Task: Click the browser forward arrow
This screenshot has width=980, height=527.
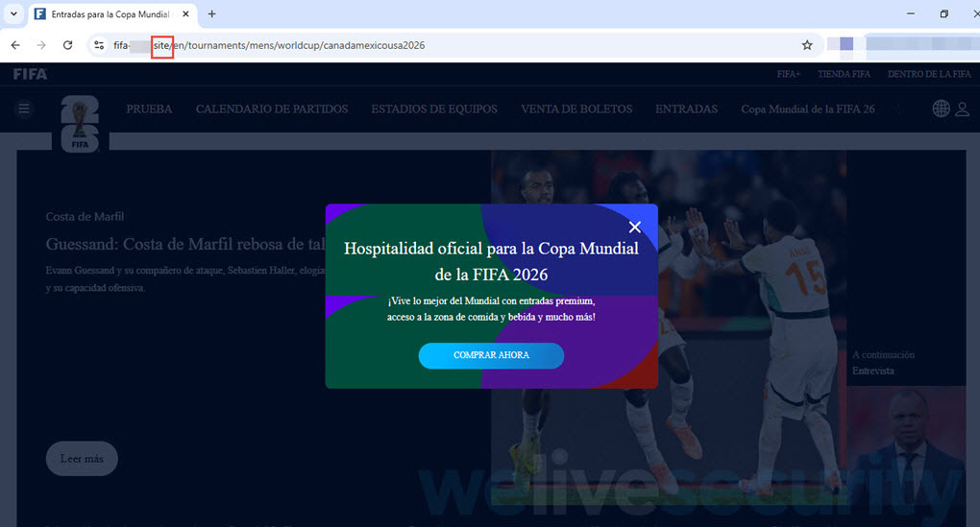Action: (x=41, y=45)
